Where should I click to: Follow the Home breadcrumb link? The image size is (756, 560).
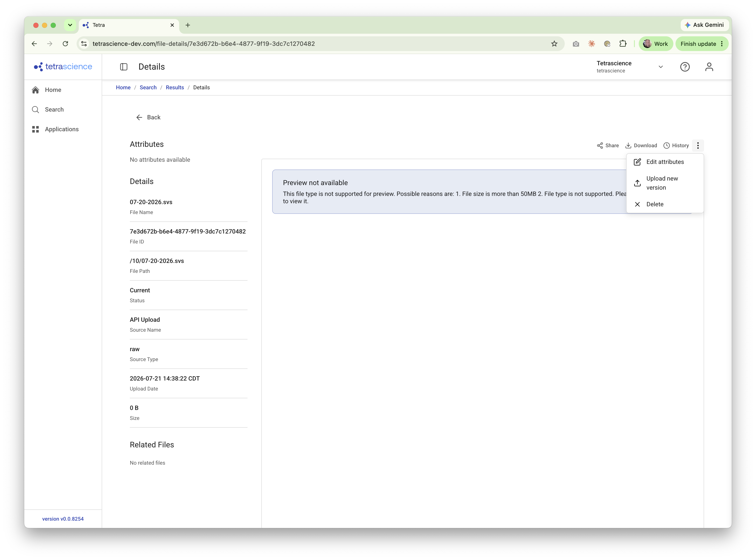[x=123, y=87]
